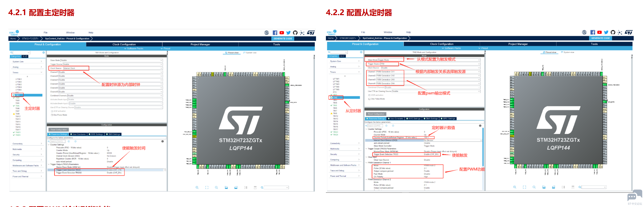Zoom out of pinout in right screenshot
The height and width of the screenshot is (207, 644).
point(534,187)
